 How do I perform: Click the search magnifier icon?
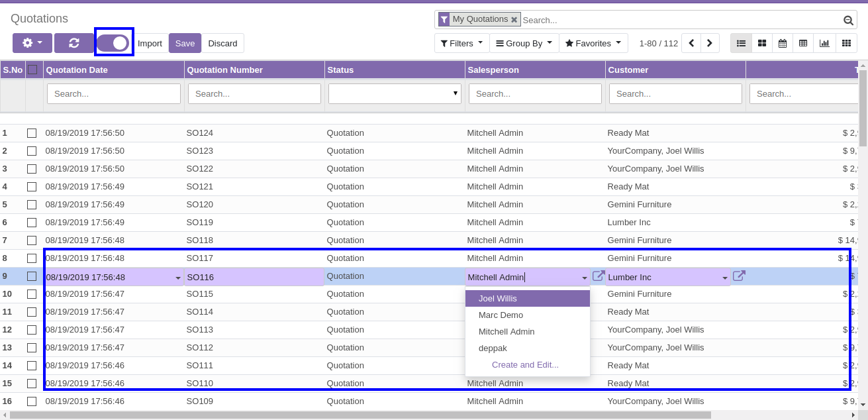click(x=848, y=21)
